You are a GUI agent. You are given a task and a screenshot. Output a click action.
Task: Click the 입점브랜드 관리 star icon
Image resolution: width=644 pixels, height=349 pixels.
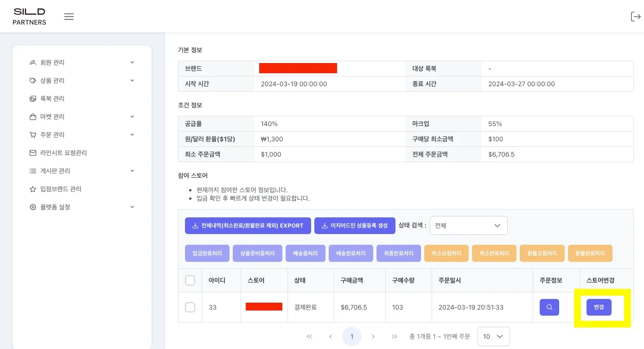point(33,189)
